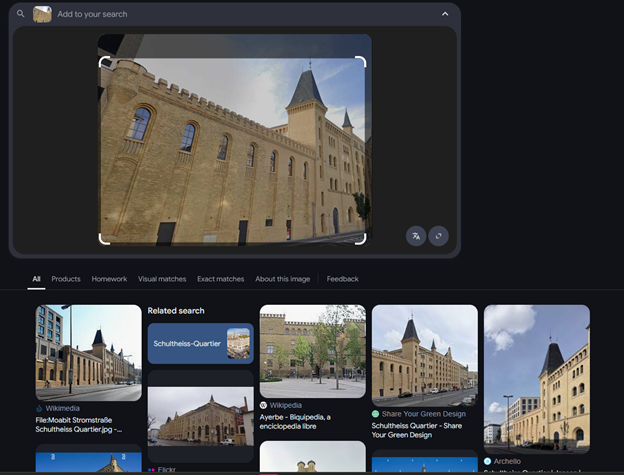Image resolution: width=624 pixels, height=475 pixels.
Task: Grab the bottom-right crop corner handle
Action: [x=361, y=239]
